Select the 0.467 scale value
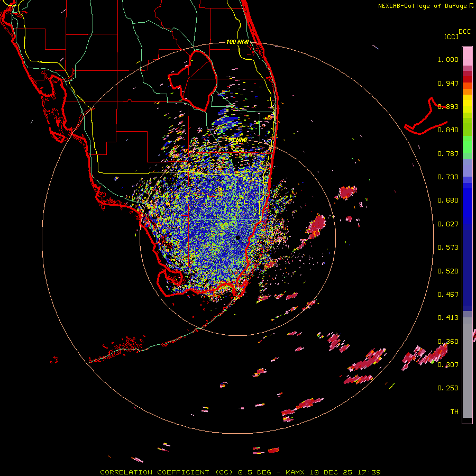 (x=448, y=295)
